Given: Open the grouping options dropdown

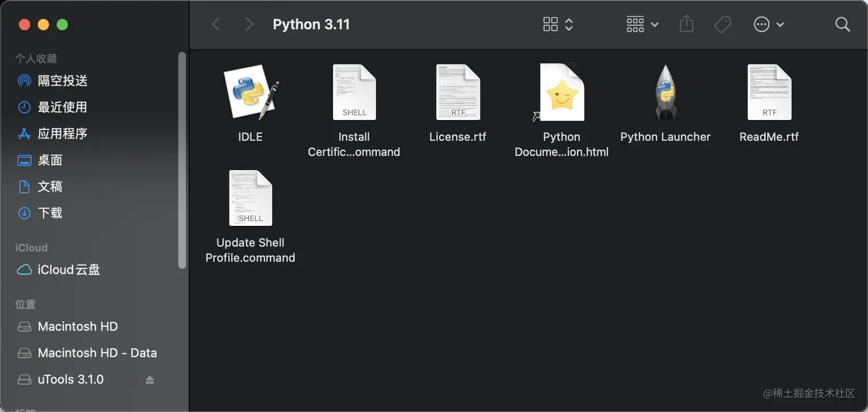Looking at the screenshot, I should pyautogui.click(x=642, y=24).
